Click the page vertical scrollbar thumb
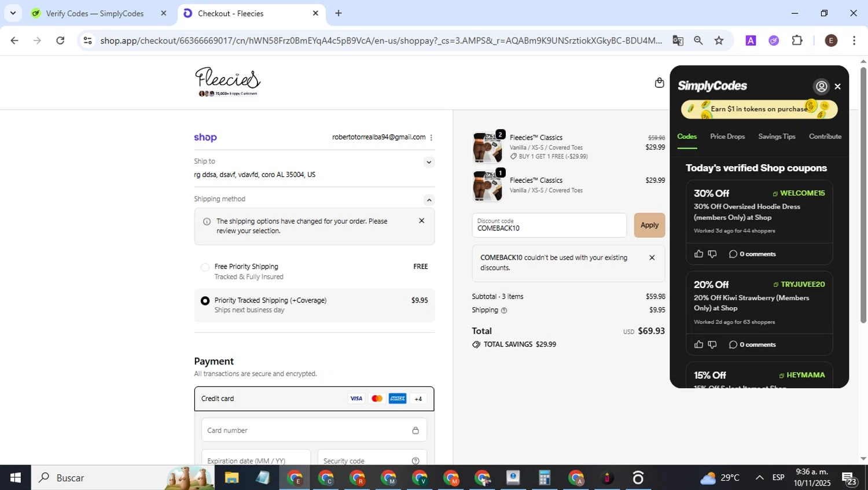 coord(863,195)
